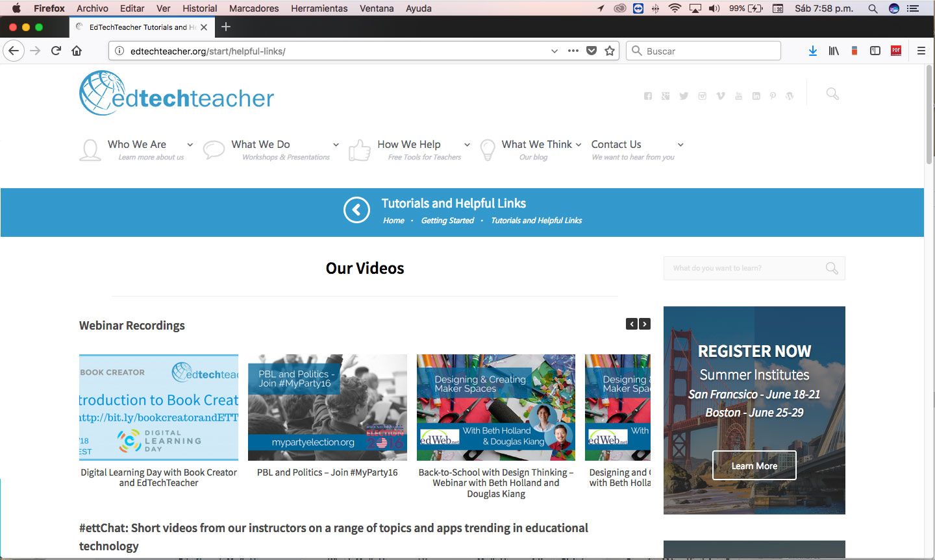Open the Designing & Creating Maker Spaces thumbnail
The image size is (935, 560).
coord(496,408)
